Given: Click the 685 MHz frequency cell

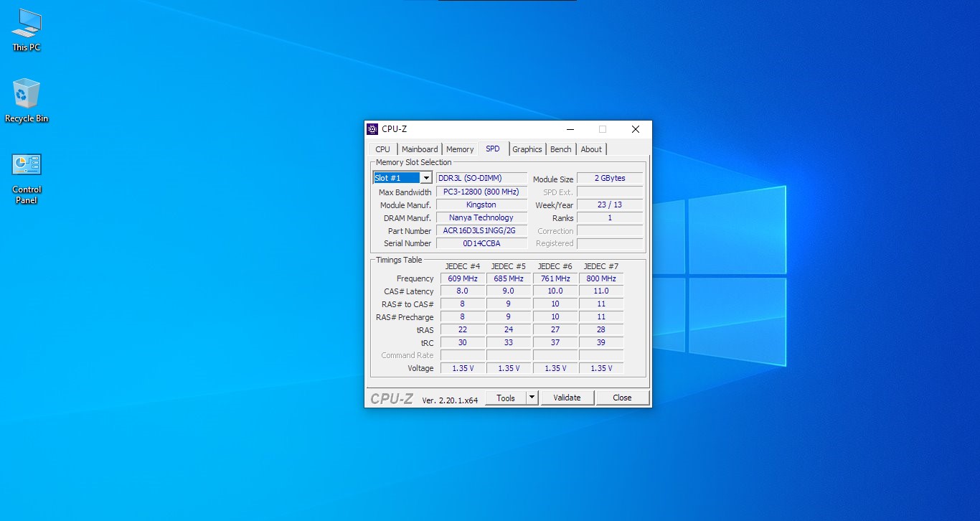Looking at the screenshot, I should 509,278.
